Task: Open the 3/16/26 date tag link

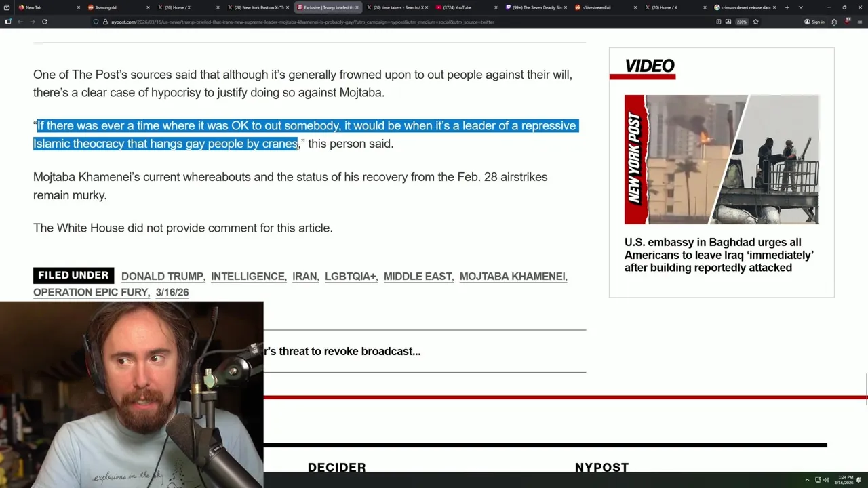Action: tap(172, 292)
